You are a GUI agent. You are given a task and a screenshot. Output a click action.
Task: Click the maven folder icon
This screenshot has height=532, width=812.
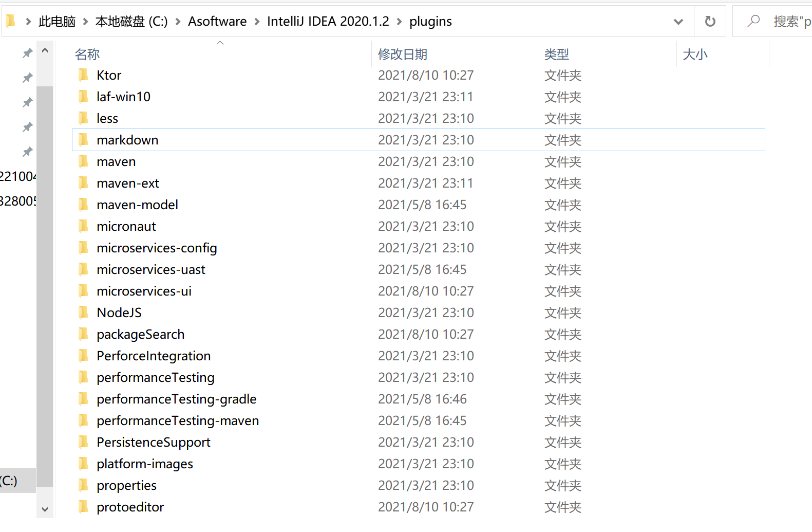click(x=83, y=161)
